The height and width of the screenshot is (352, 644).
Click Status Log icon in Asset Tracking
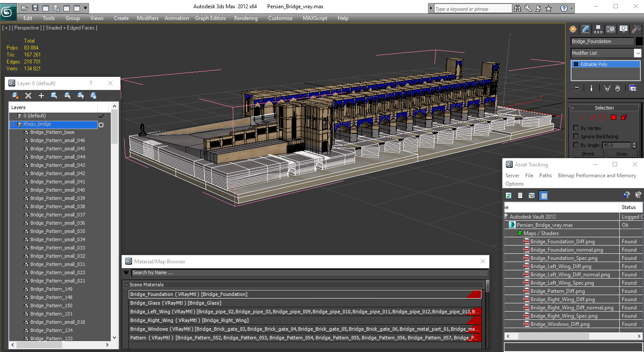point(520,196)
